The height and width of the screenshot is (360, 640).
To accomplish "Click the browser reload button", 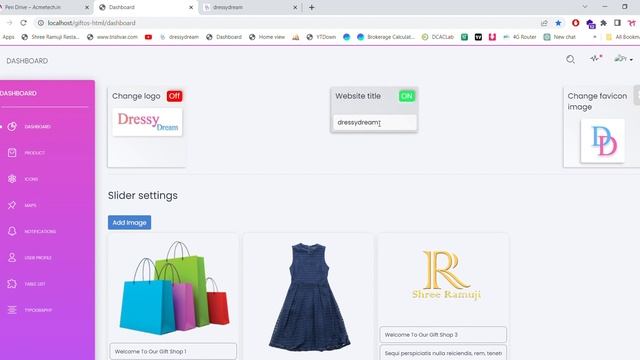I will tap(23, 23).
